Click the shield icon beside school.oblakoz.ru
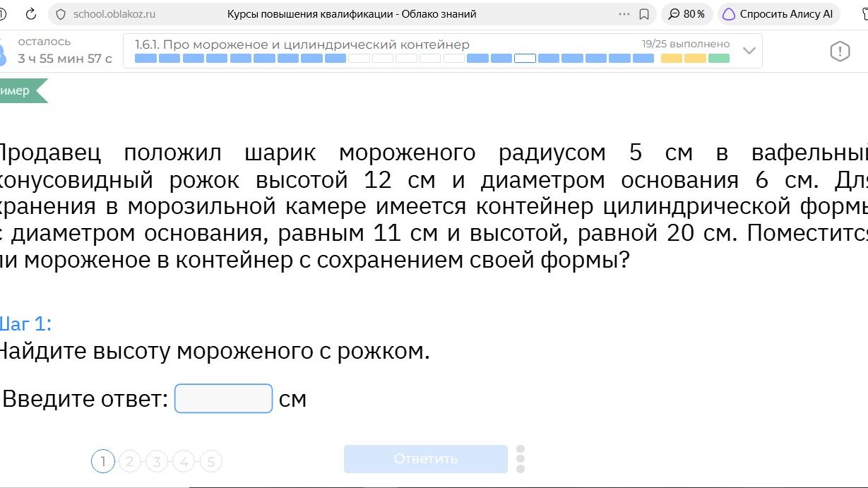This screenshot has width=868, height=488. (x=60, y=14)
